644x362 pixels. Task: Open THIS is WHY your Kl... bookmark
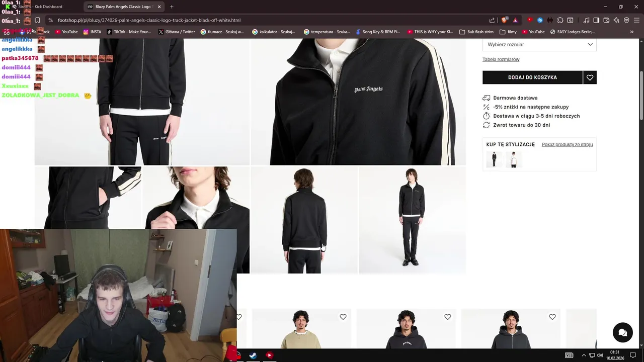[430, 32]
